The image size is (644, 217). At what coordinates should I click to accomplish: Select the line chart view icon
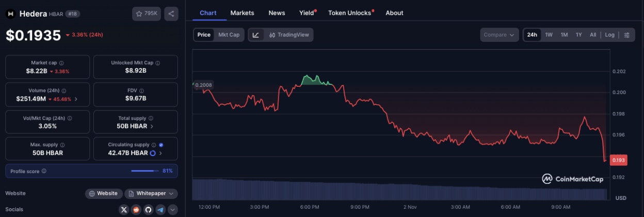(256, 35)
